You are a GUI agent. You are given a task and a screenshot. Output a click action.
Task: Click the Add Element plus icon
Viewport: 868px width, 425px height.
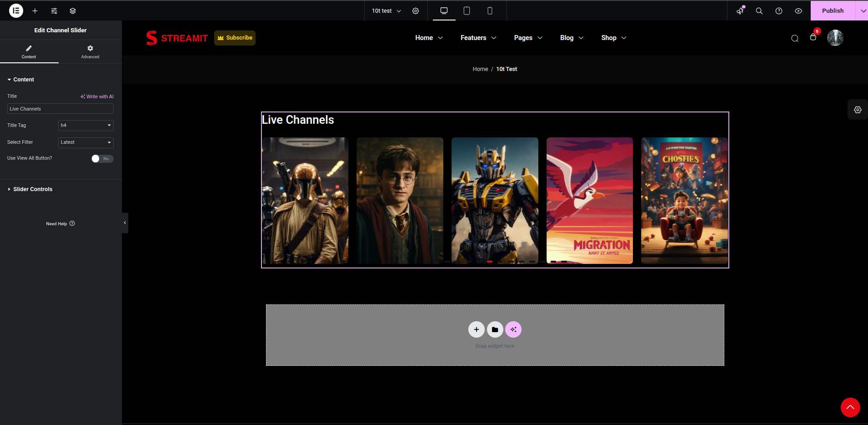pos(35,11)
